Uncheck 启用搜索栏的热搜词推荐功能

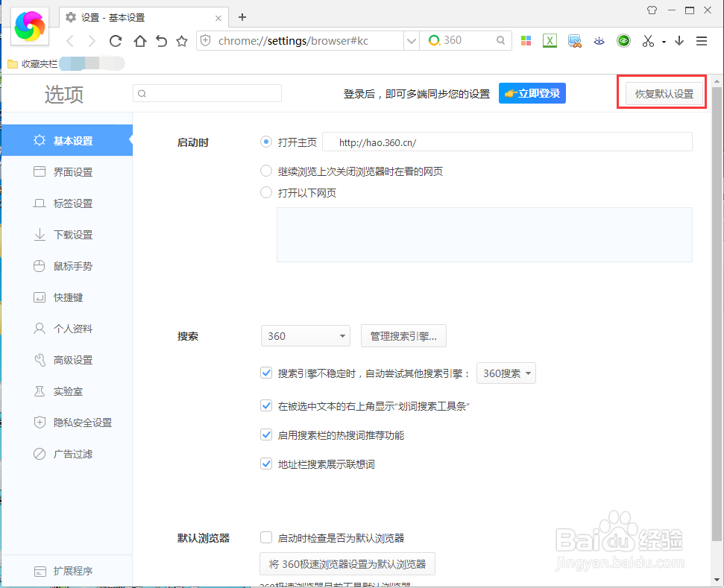click(266, 434)
